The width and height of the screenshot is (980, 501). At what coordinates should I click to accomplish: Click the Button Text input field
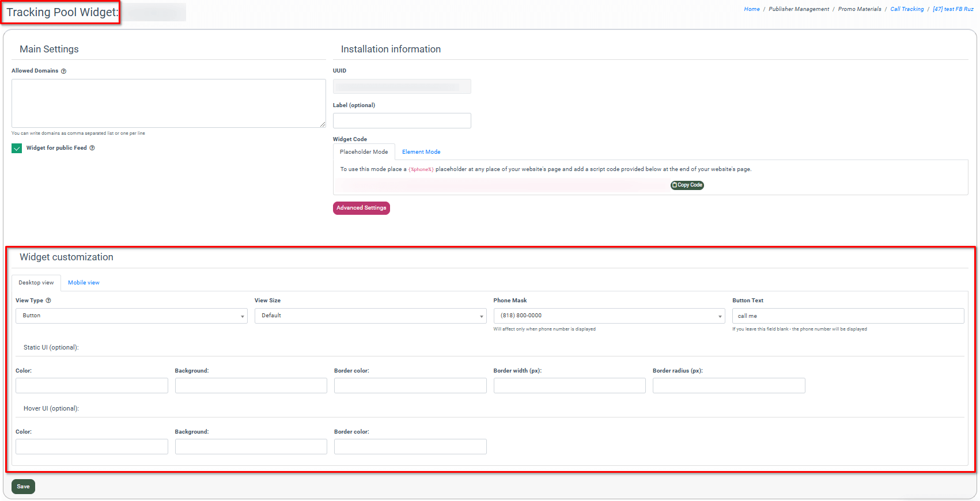point(847,316)
